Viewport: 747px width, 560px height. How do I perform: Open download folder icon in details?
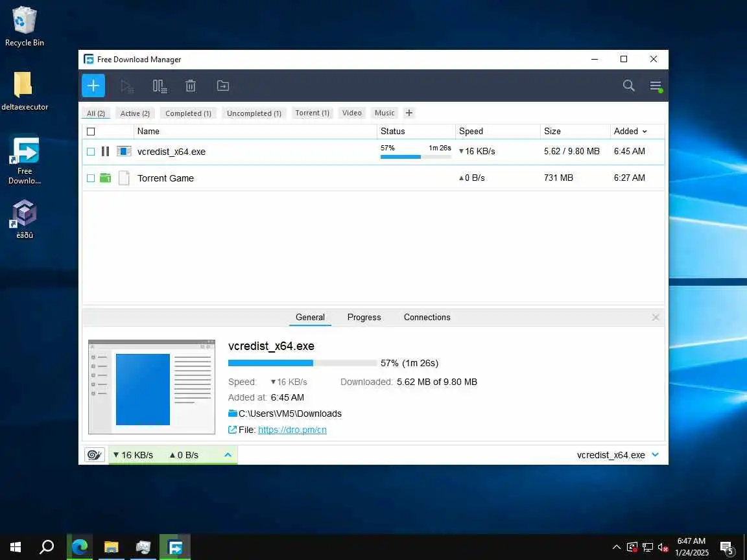pyautogui.click(x=233, y=414)
